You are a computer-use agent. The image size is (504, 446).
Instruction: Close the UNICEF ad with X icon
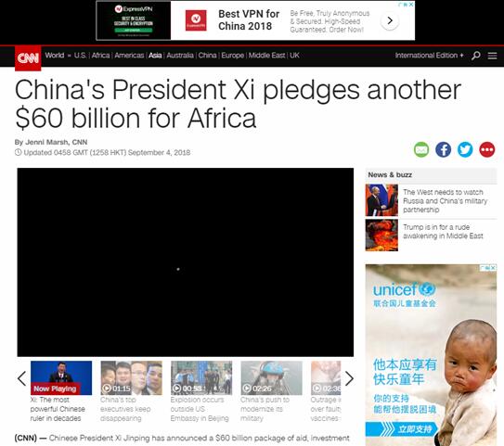494,267
